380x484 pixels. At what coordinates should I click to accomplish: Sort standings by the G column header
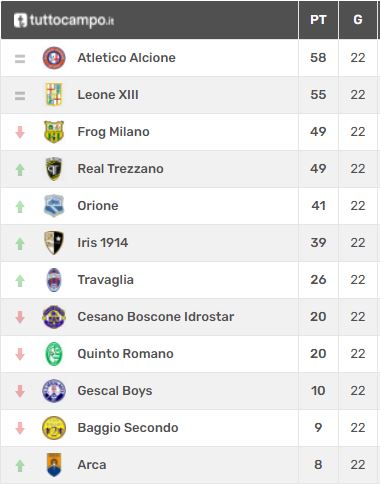pos(358,20)
